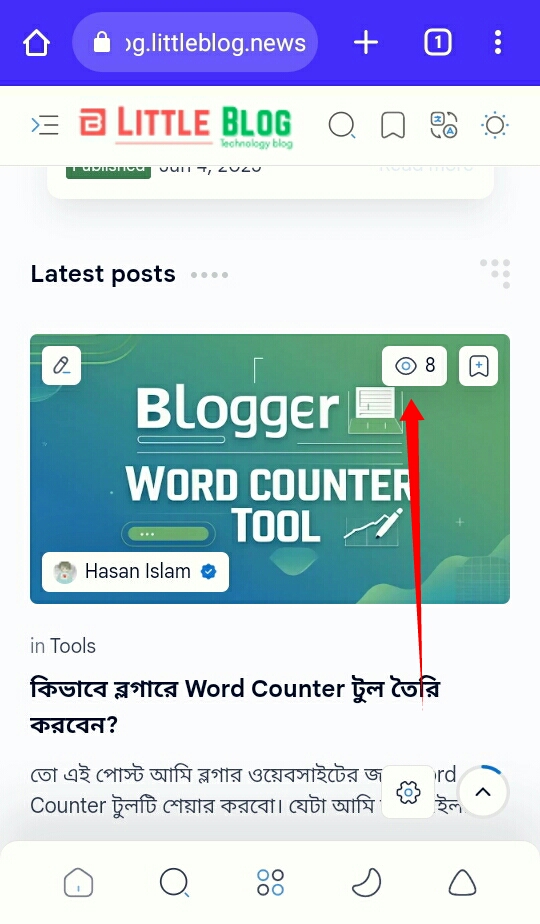Expand the site navigation menu icon
The width and height of the screenshot is (540, 924).
click(45, 125)
